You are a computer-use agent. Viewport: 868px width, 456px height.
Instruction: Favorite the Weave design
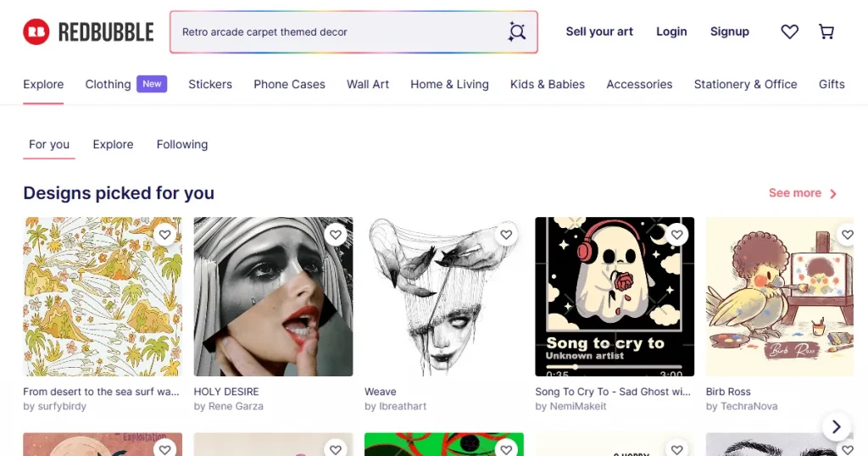tap(506, 235)
